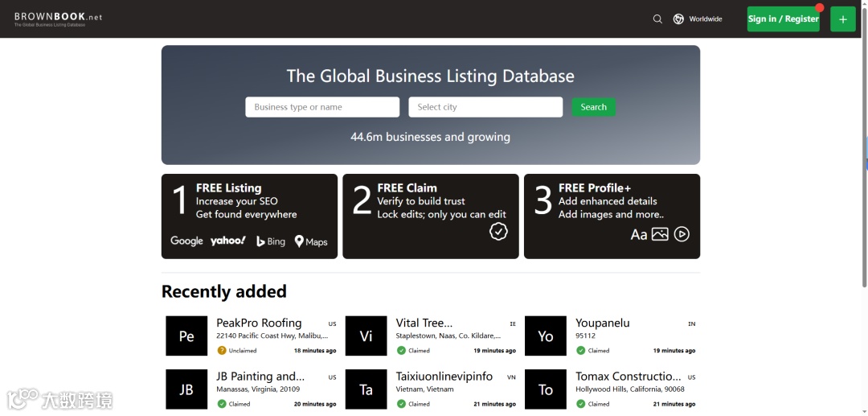Focus the Select city field
Viewport: 868px width, 416px height.
(485, 107)
